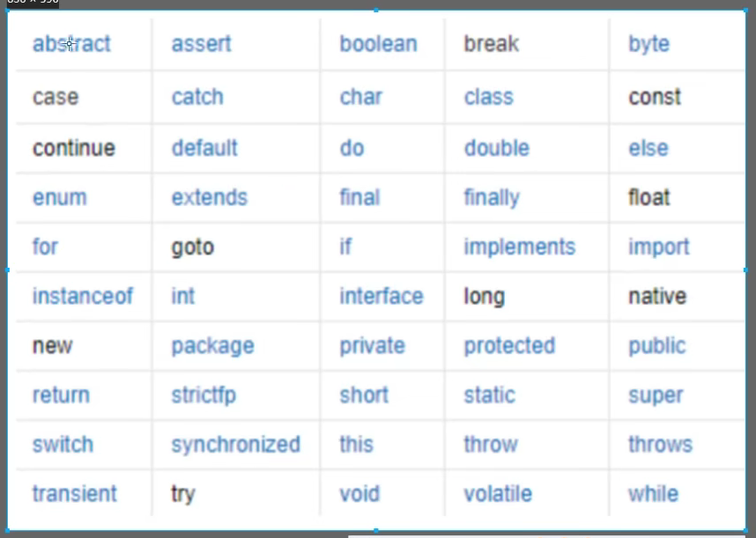Click the selection handle at top center
The image size is (756, 538).
click(376, 10)
